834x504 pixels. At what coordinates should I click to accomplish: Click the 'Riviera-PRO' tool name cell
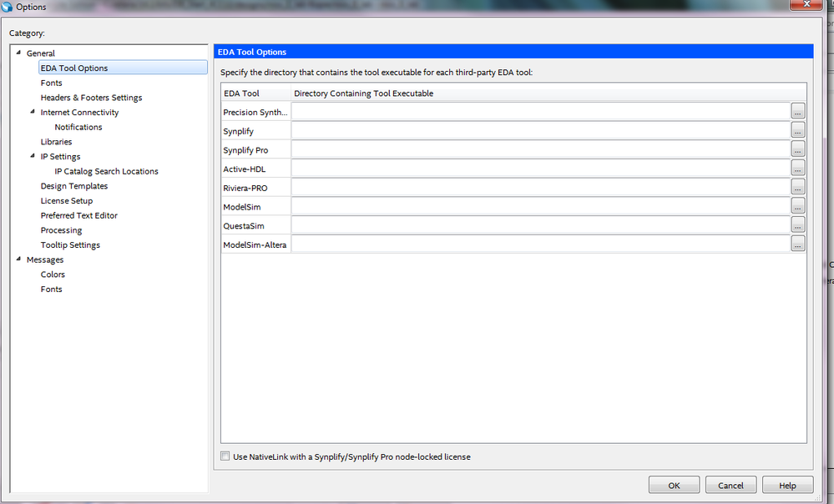tap(255, 188)
